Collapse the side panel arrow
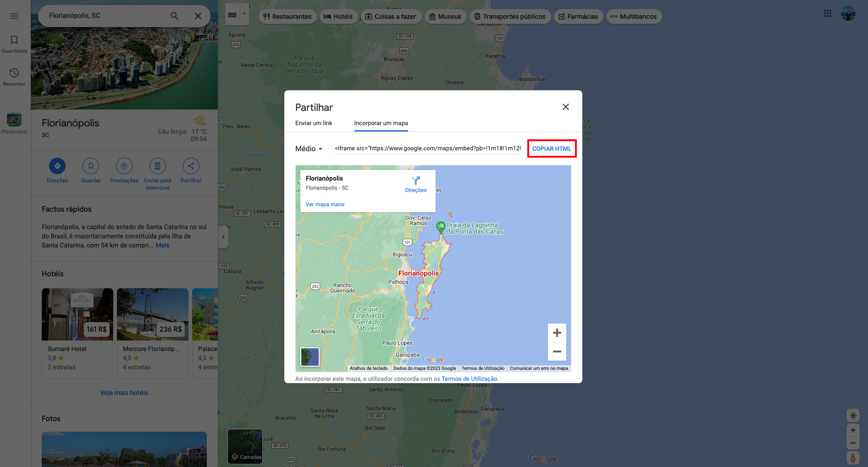The image size is (868, 467). [x=223, y=237]
